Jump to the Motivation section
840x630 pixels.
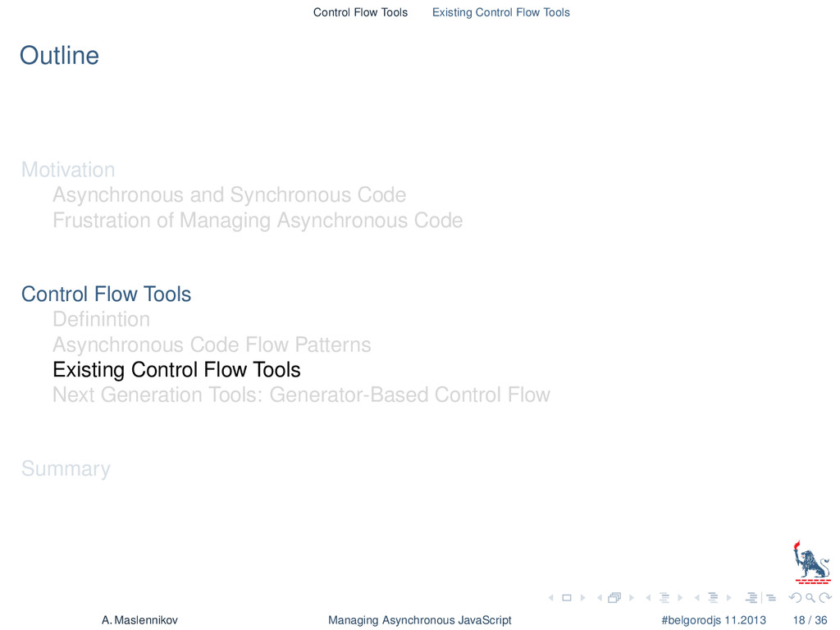point(68,170)
